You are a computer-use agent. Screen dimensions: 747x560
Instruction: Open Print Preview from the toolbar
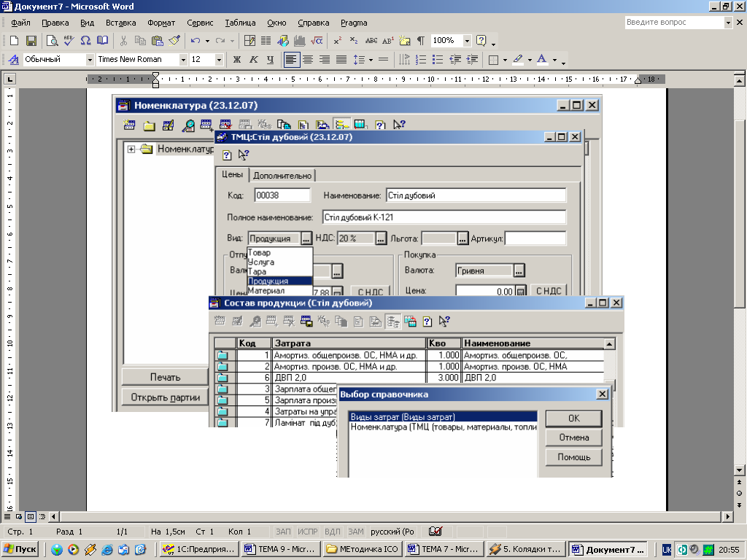tap(52, 41)
